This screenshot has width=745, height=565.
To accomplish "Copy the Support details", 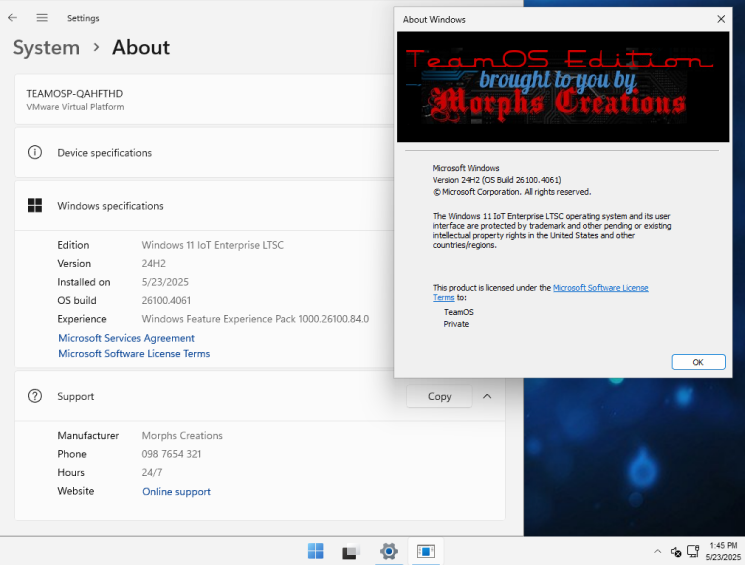I will click(x=439, y=396).
